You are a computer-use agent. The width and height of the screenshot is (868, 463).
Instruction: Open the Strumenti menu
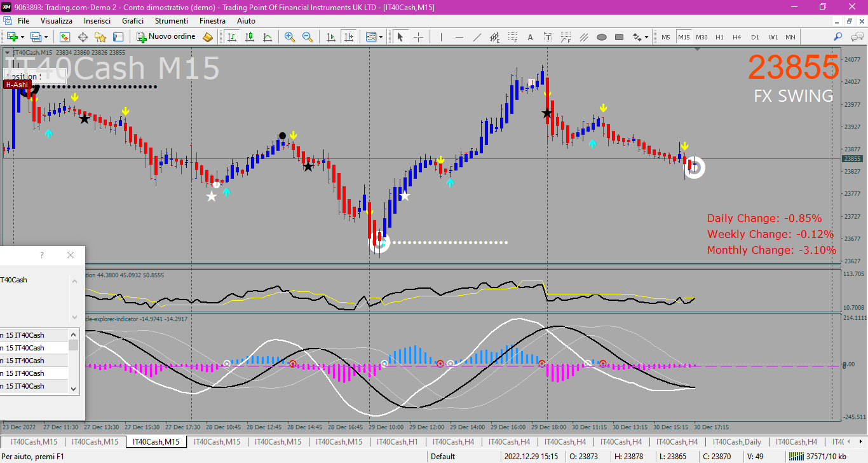[172, 21]
